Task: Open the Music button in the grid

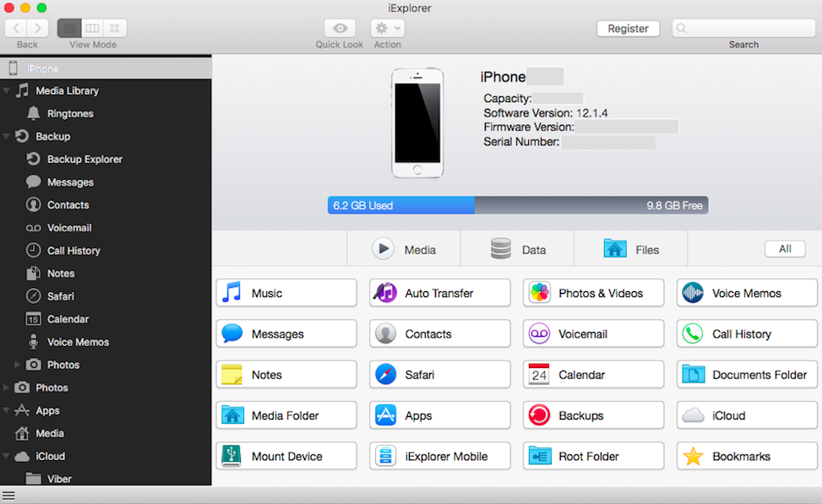Action: tap(286, 293)
